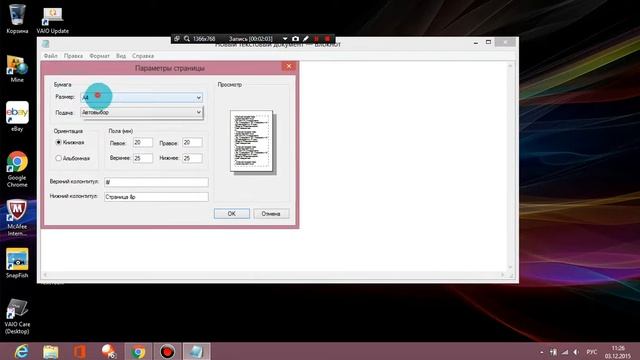Click the recorder magnifier zoom icon
Viewport: 640px width, 360px height.
point(187,39)
